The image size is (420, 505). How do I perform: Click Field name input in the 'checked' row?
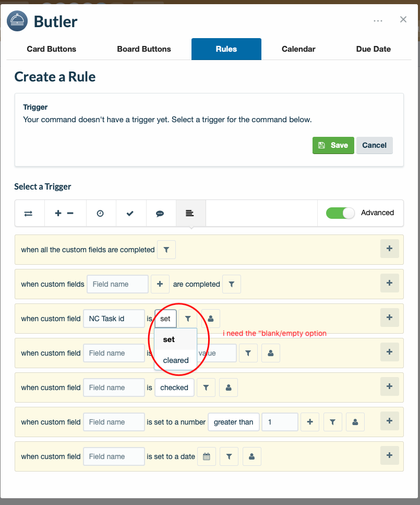pos(114,387)
